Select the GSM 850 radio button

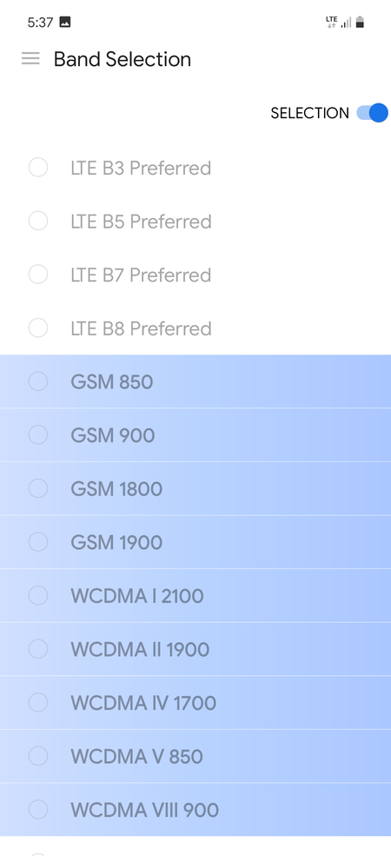(38, 381)
